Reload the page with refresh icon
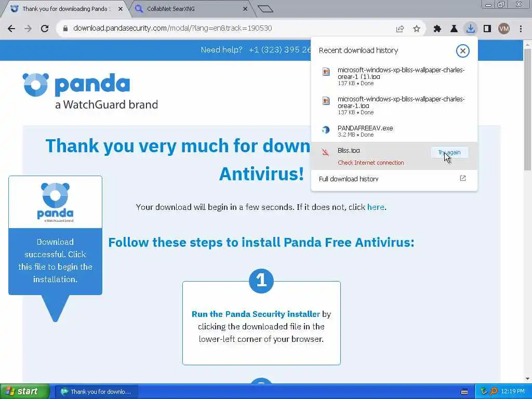The width and height of the screenshot is (532, 399). point(45,29)
